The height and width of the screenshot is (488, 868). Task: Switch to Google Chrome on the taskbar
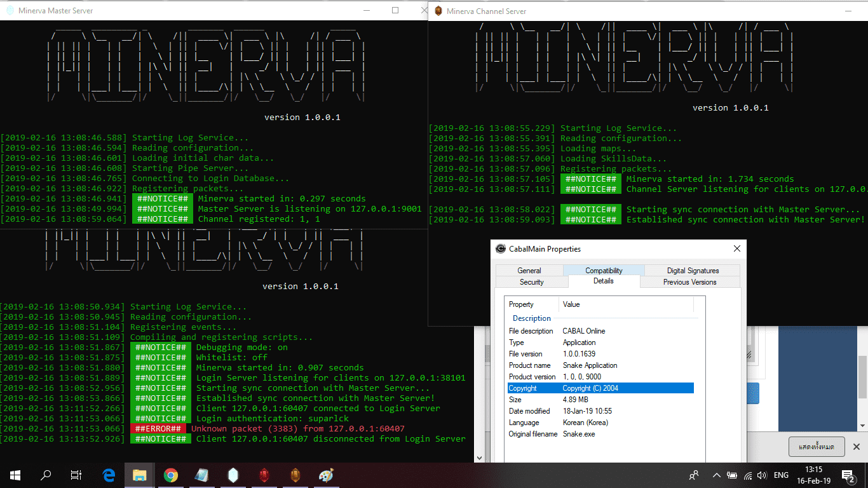pos(170,475)
